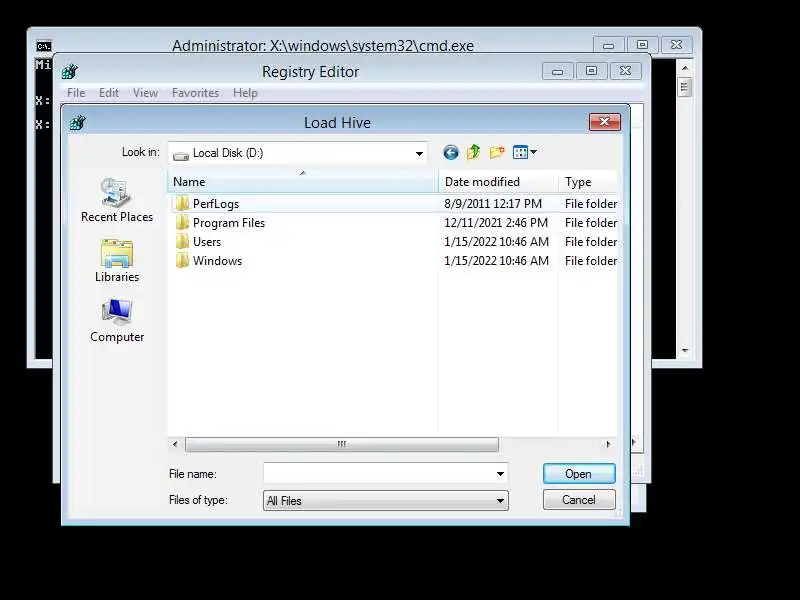Open the File name history dropdown arrow
The image size is (800, 600).
pos(501,474)
